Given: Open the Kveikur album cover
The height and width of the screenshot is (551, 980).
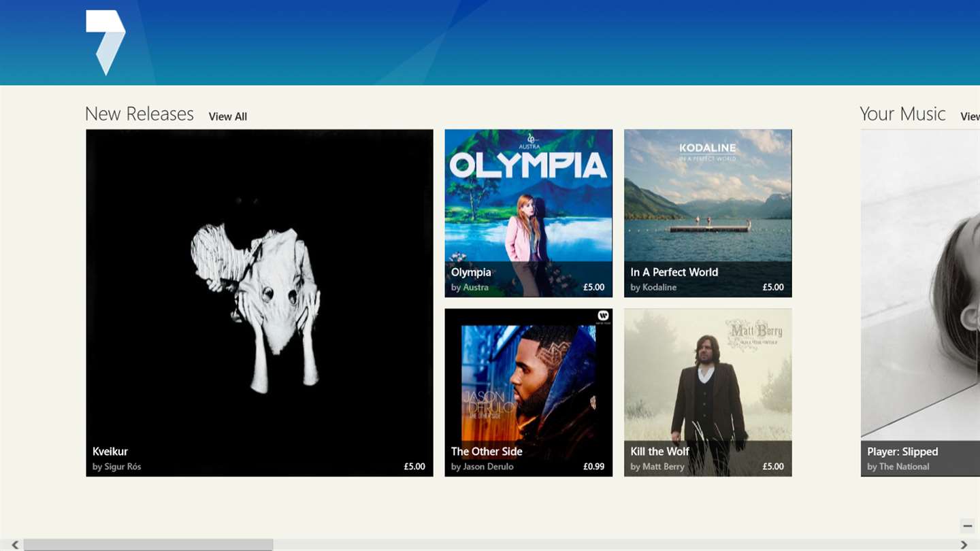Looking at the screenshot, I should 259,303.
